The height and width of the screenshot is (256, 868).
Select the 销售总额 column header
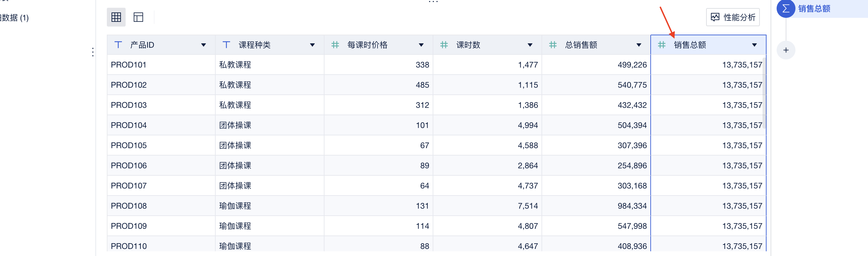[x=708, y=45]
